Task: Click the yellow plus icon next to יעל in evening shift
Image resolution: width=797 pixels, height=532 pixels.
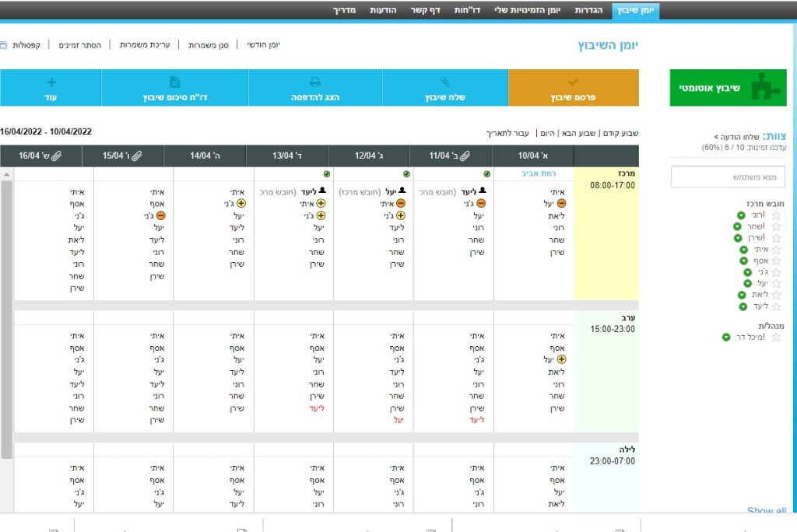Action: click(562, 359)
